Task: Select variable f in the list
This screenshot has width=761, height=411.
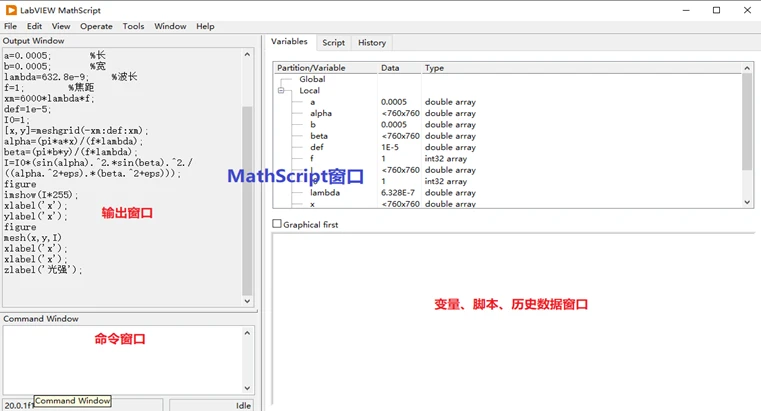Action: pyautogui.click(x=312, y=159)
